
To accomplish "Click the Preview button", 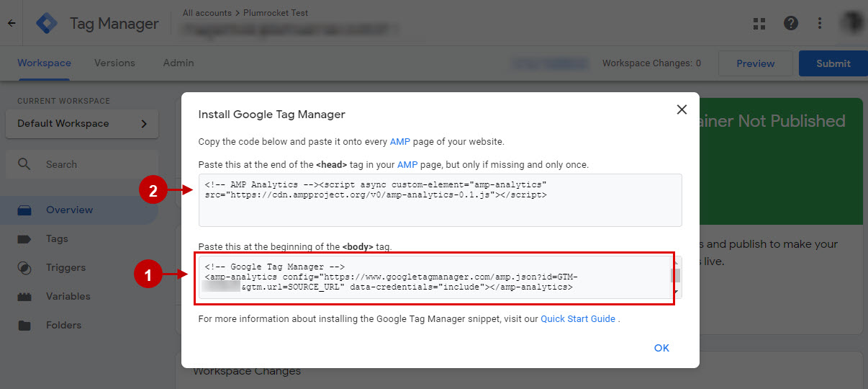I will tap(756, 63).
